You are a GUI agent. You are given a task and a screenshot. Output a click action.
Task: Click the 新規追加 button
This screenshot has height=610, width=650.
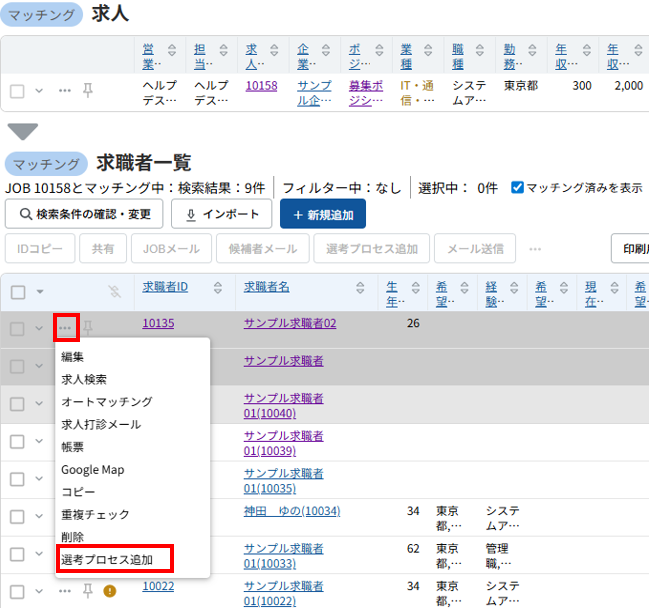(x=322, y=214)
